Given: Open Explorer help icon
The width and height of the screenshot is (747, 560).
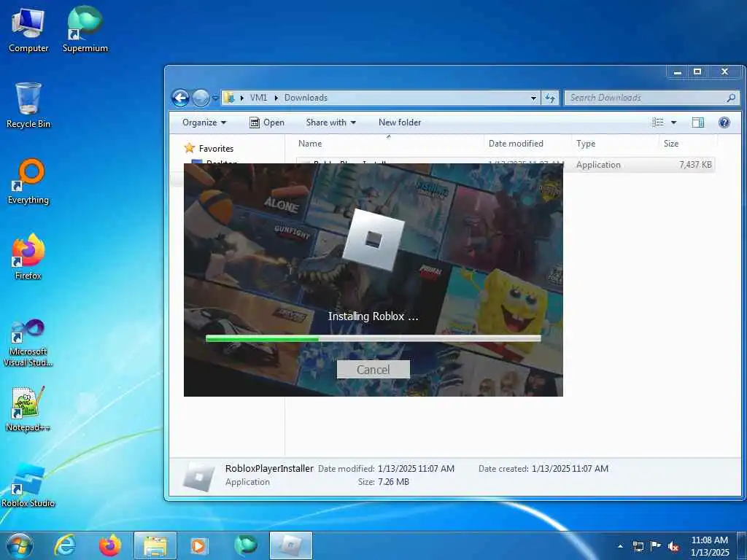Looking at the screenshot, I should (724, 122).
